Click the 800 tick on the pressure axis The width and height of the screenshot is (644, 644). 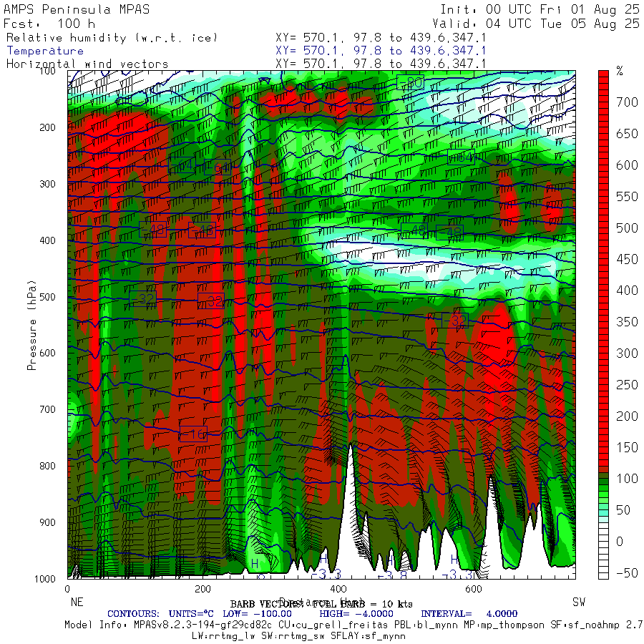(x=47, y=466)
